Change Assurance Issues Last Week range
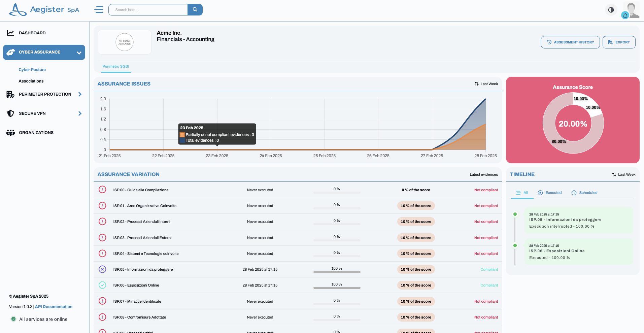The width and height of the screenshot is (644, 333). click(486, 84)
